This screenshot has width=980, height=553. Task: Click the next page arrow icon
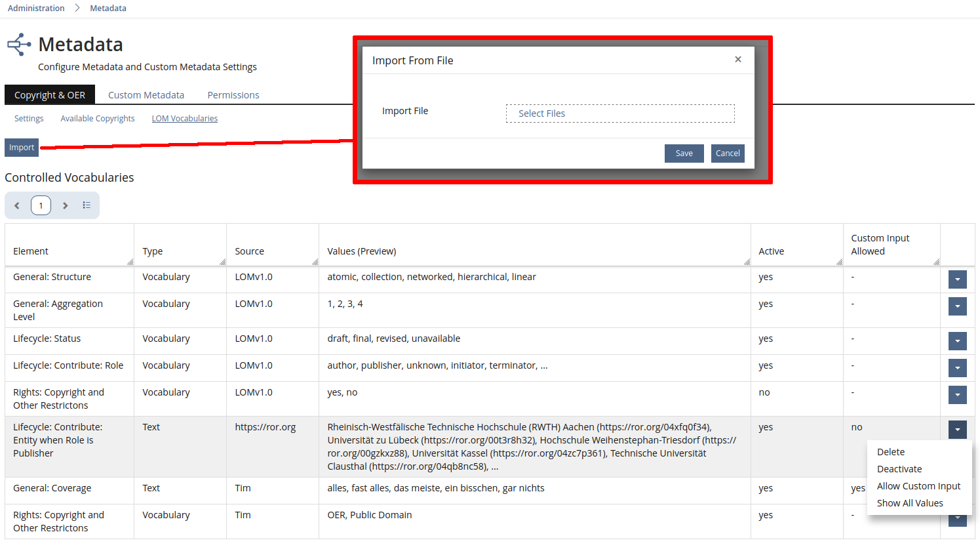pos(65,205)
